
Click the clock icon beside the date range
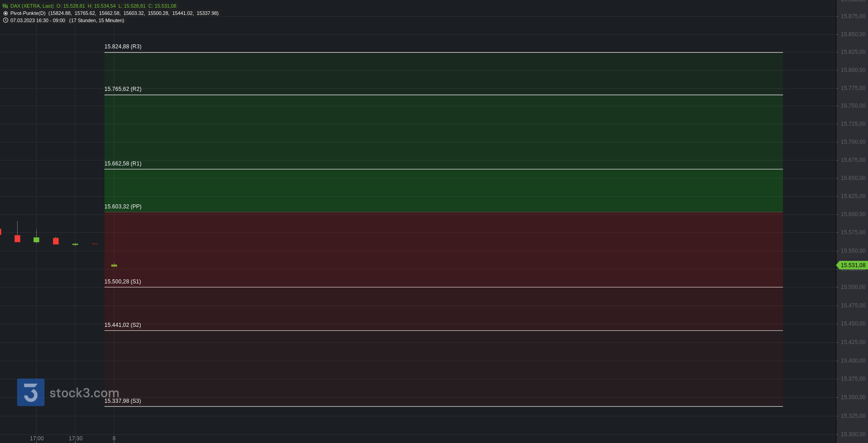point(5,20)
